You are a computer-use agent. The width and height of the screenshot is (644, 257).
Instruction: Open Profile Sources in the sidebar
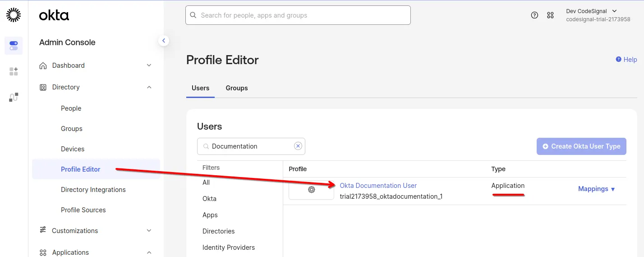(83, 210)
